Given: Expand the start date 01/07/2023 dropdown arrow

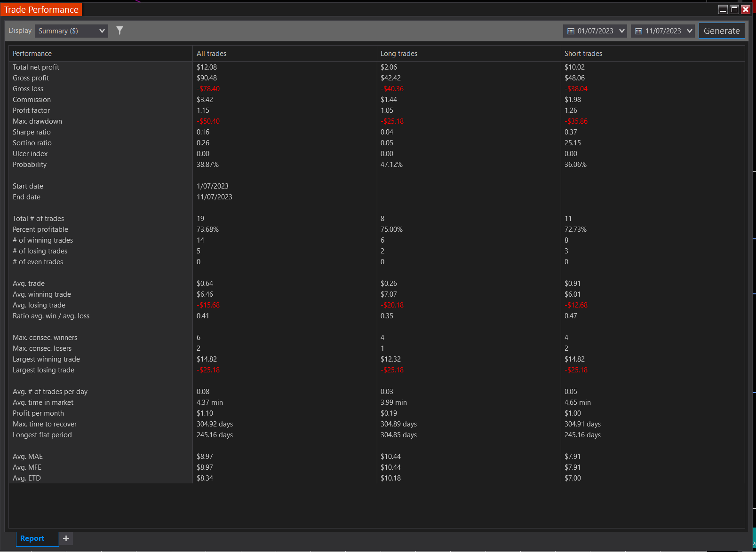Looking at the screenshot, I should pyautogui.click(x=621, y=31).
